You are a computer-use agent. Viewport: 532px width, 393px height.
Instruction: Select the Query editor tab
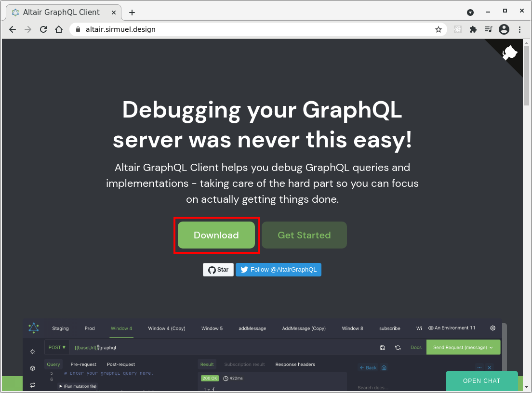coord(53,365)
